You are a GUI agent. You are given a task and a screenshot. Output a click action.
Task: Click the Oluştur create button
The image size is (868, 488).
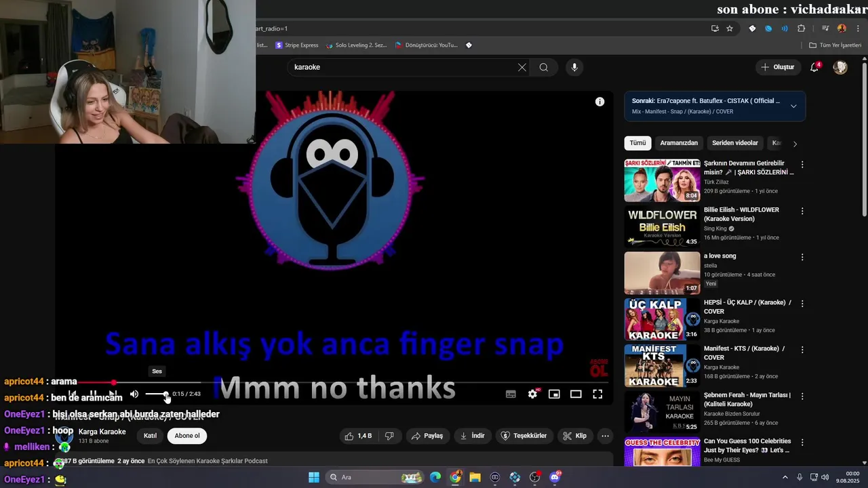[x=777, y=67]
